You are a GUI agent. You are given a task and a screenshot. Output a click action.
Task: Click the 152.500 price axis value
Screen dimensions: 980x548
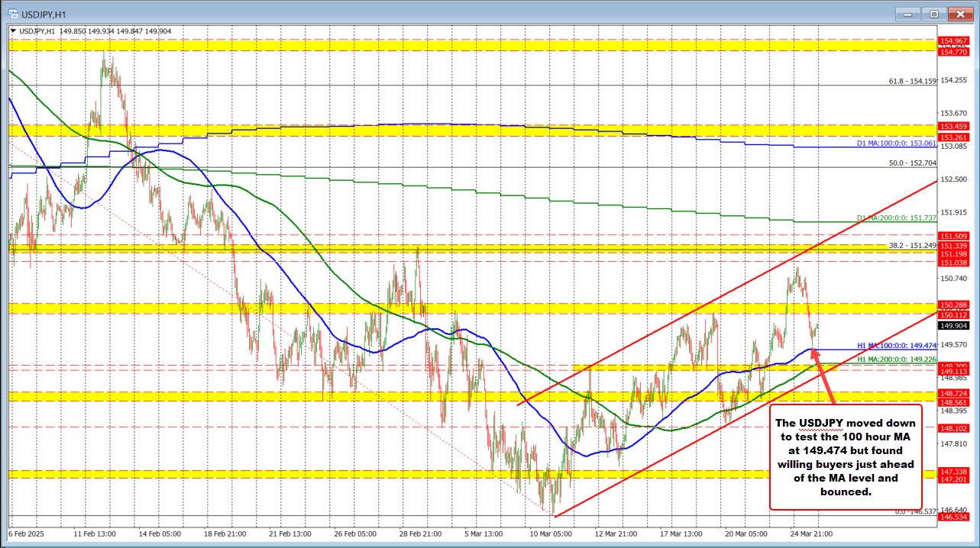click(954, 179)
